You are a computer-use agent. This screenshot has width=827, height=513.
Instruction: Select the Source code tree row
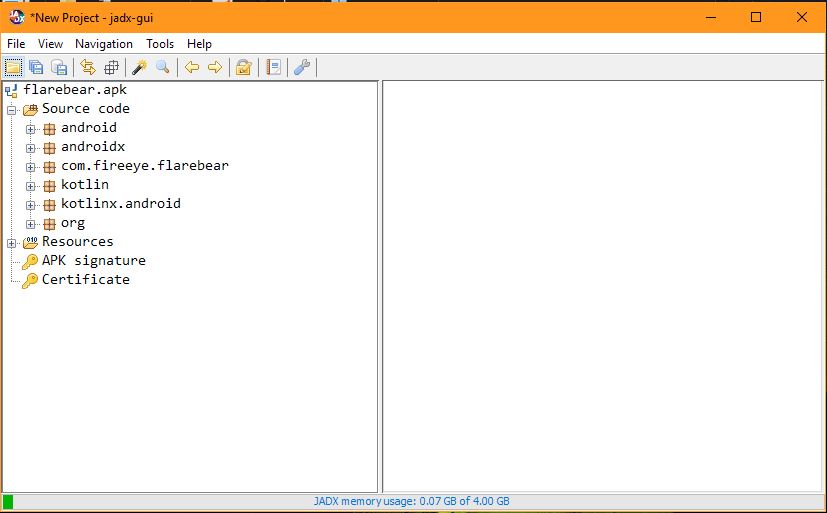pos(76,109)
